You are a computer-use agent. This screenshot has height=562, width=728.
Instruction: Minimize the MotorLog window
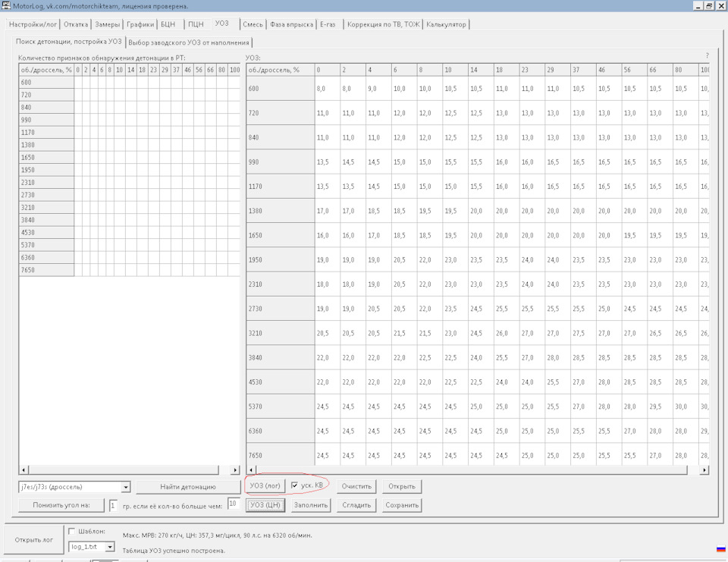coord(698,5)
